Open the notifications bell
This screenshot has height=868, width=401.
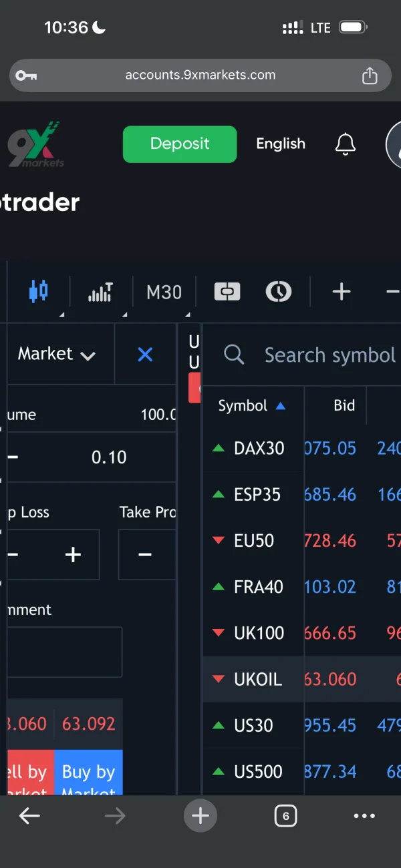pos(345,144)
